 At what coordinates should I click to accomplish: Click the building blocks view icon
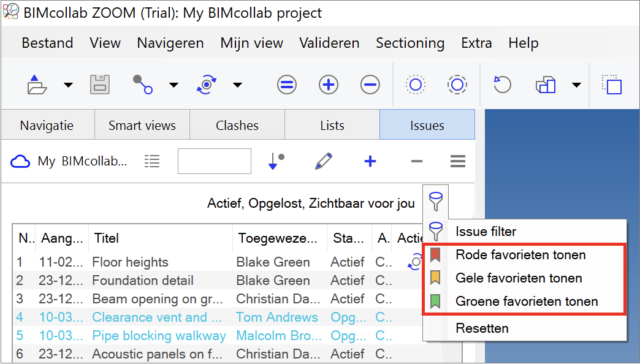click(546, 85)
